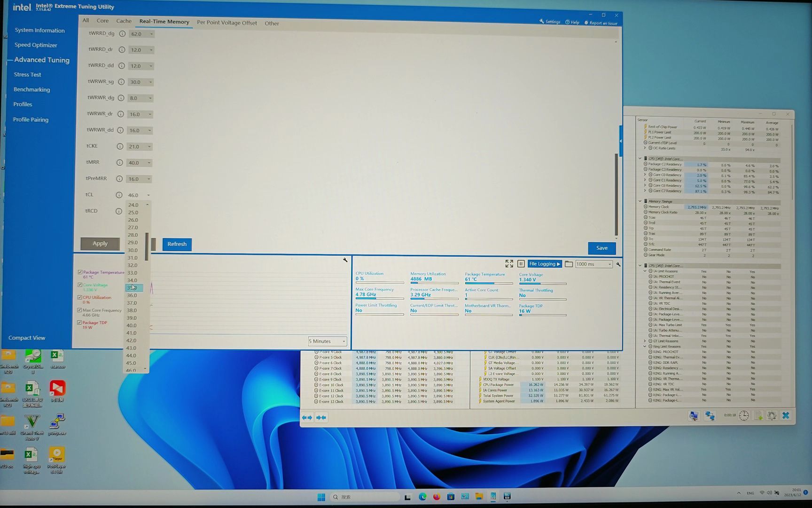Click the wrench icon above the monitoring graph
Image resolution: width=812 pixels, height=508 pixels.
click(345, 260)
